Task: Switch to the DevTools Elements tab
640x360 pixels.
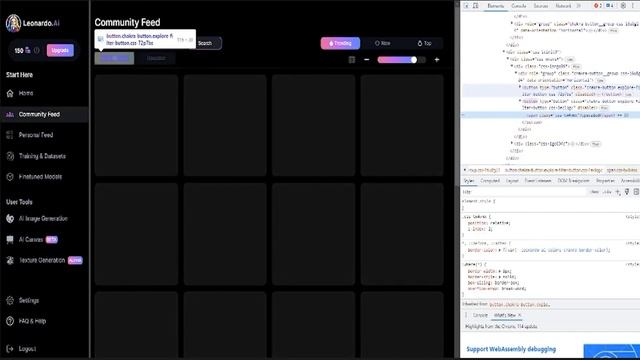Action: 496,6
